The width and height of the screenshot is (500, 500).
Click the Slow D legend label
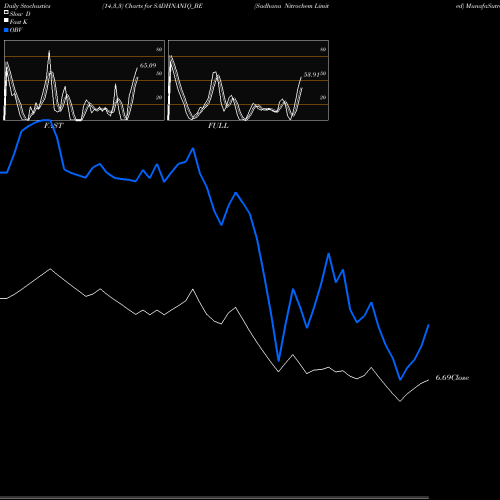(20, 14)
